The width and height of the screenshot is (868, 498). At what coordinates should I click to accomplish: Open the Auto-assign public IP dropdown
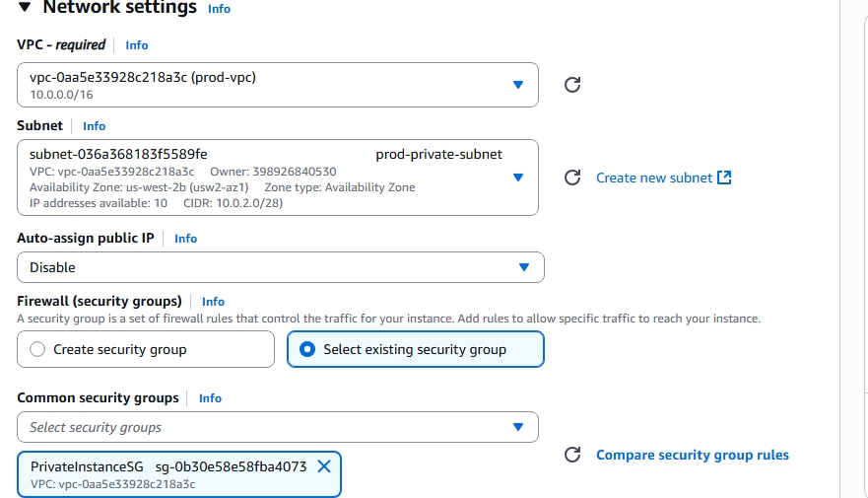524,267
